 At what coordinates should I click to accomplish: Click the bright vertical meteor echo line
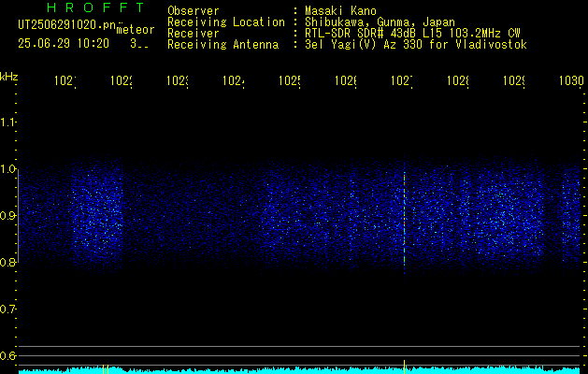pyautogui.click(x=404, y=218)
